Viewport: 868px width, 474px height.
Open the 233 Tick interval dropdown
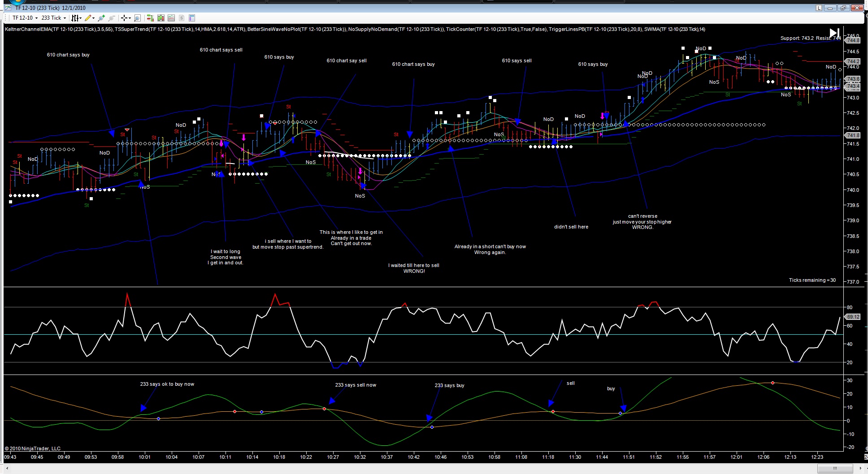tap(54, 18)
